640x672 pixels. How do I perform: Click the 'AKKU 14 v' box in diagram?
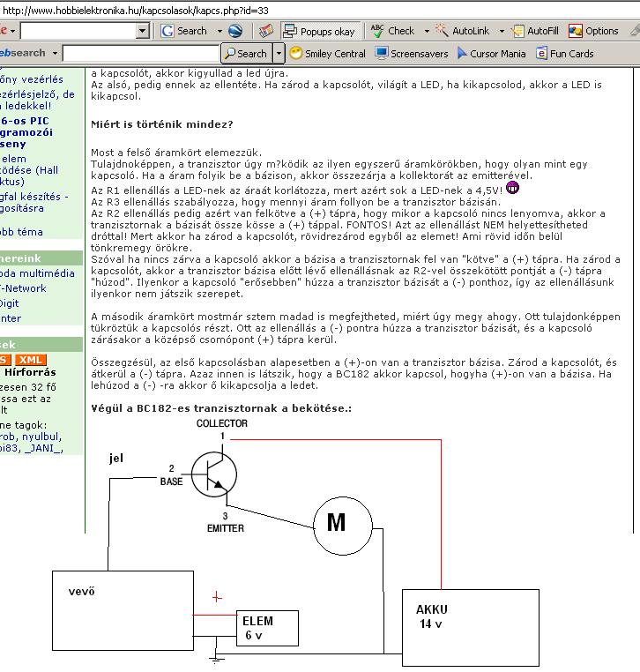pos(471,628)
